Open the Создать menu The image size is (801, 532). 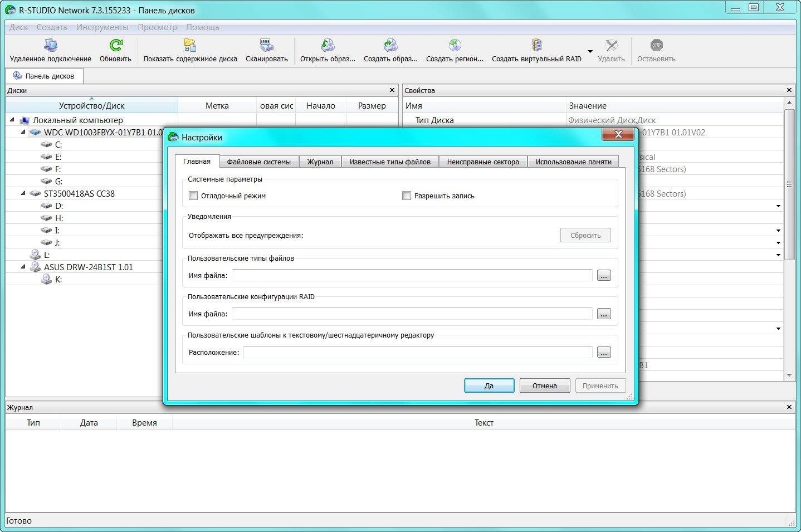point(52,27)
